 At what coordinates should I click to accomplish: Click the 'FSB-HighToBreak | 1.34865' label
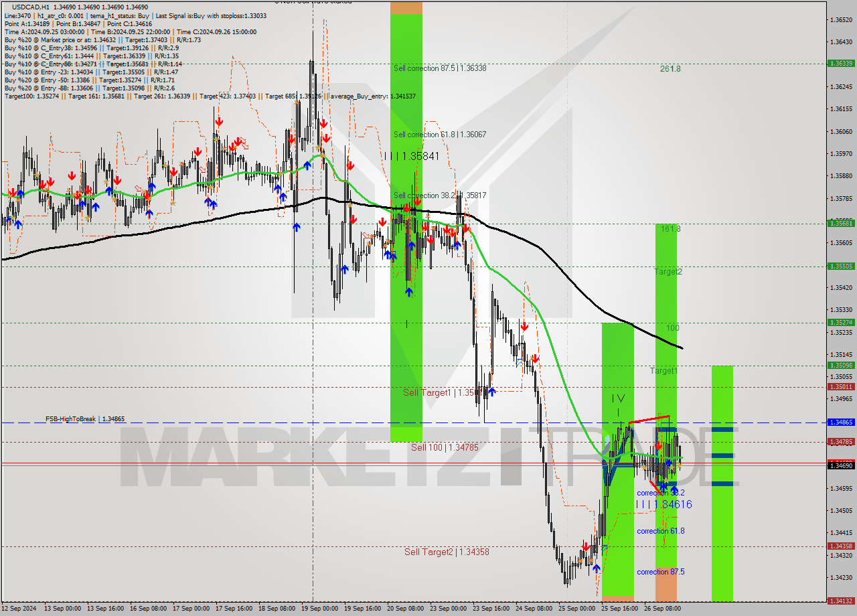pyautogui.click(x=85, y=419)
